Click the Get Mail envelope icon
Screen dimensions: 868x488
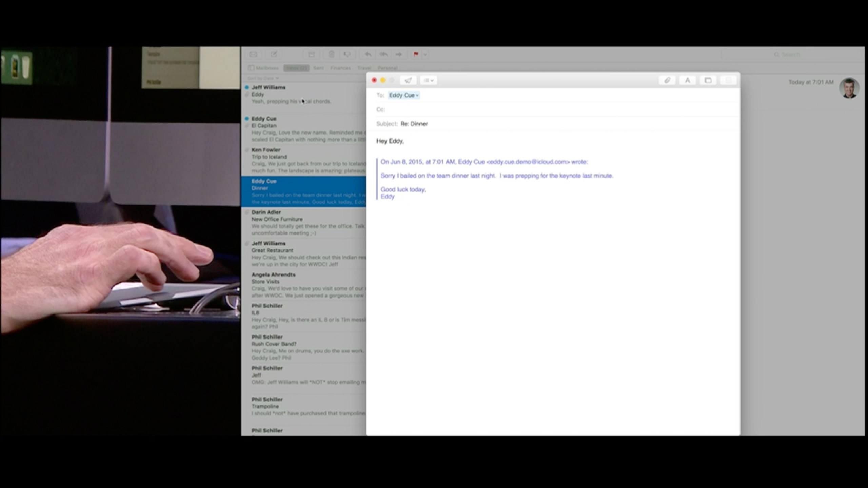click(x=253, y=54)
